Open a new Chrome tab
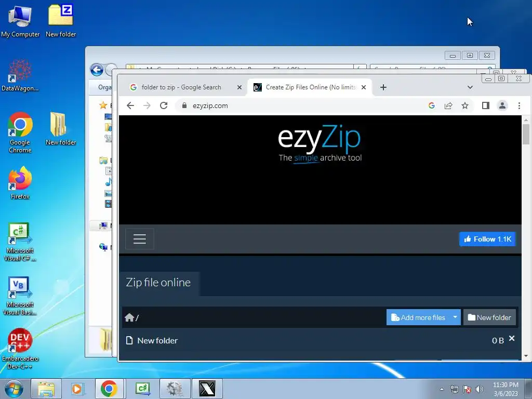Image resolution: width=532 pixels, height=399 pixels. 383,87
